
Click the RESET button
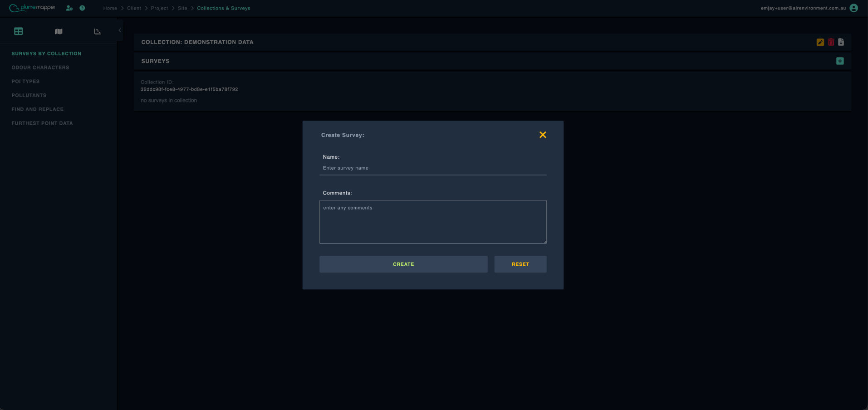click(520, 264)
